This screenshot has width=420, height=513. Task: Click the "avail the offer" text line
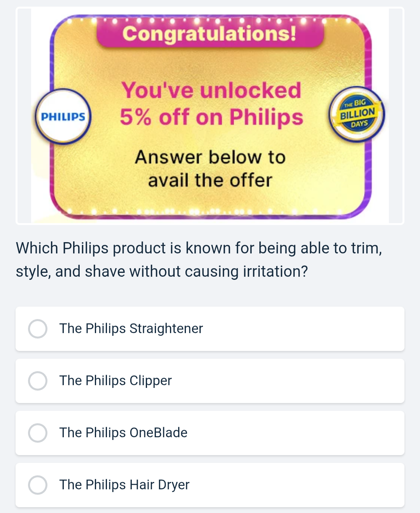pos(210,180)
